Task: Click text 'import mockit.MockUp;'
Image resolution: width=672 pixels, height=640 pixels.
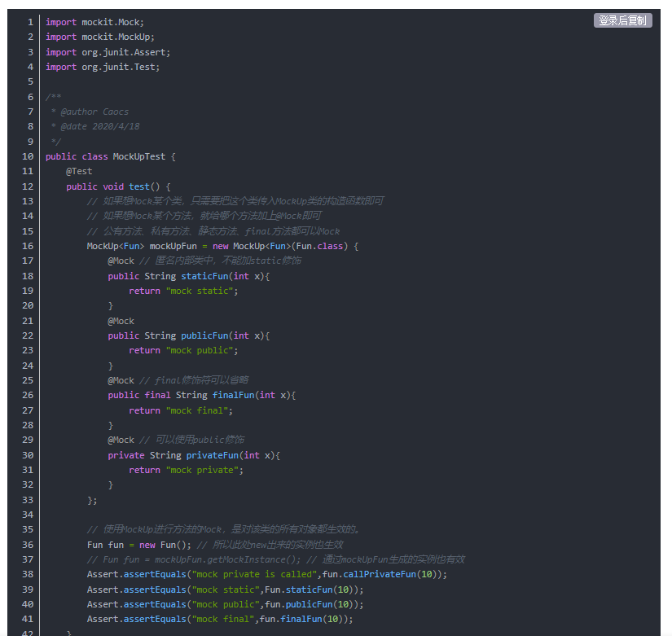Action: pos(100,37)
